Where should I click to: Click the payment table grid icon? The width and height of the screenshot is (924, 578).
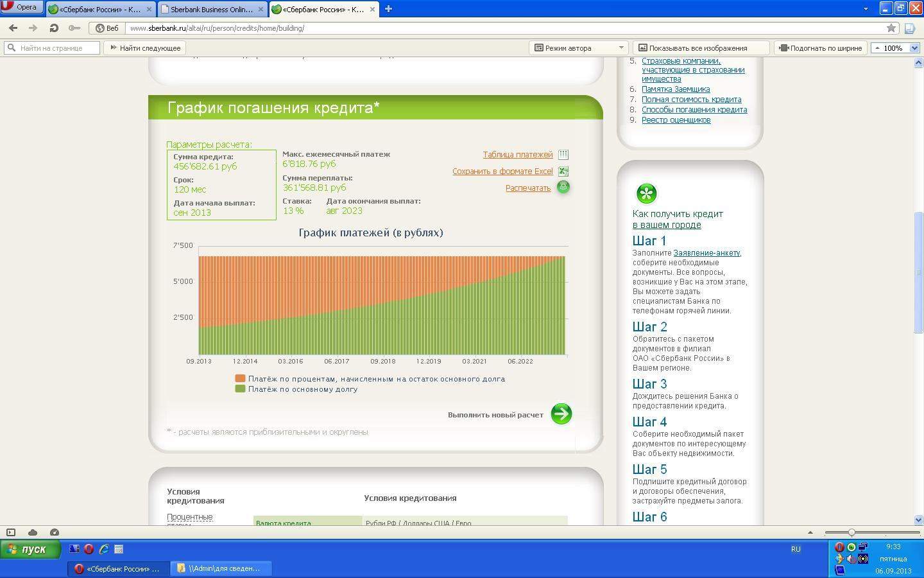tap(563, 155)
